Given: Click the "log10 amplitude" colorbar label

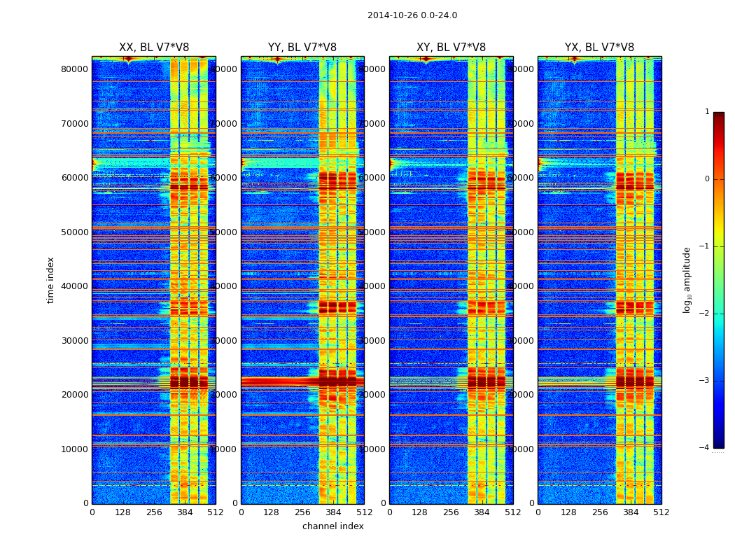Looking at the screenshot, I should coord(687,280).
